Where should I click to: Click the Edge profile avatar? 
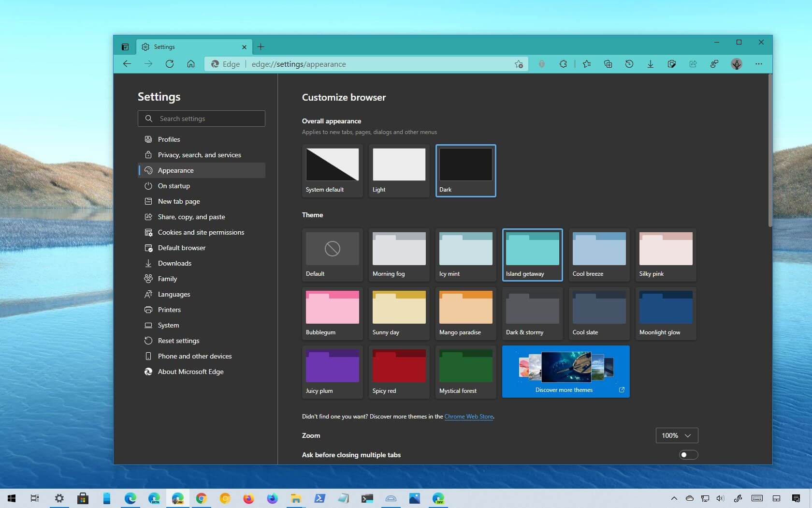point(736,64)
